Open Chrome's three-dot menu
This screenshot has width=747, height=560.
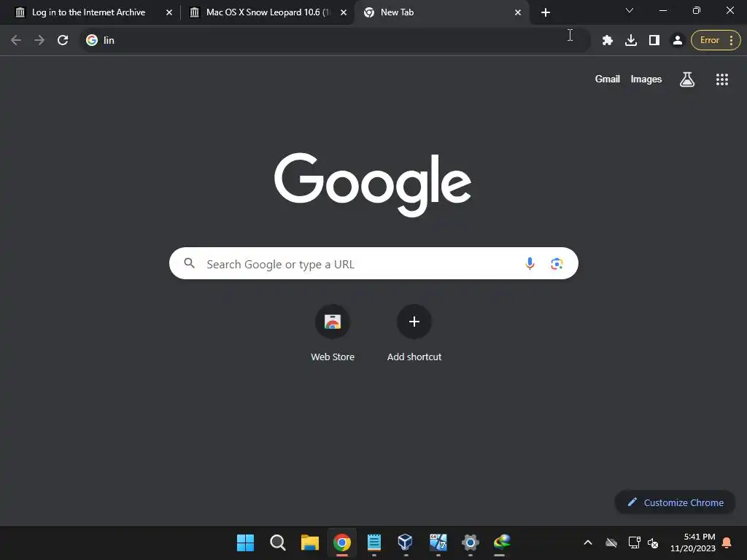pos(731,41)
